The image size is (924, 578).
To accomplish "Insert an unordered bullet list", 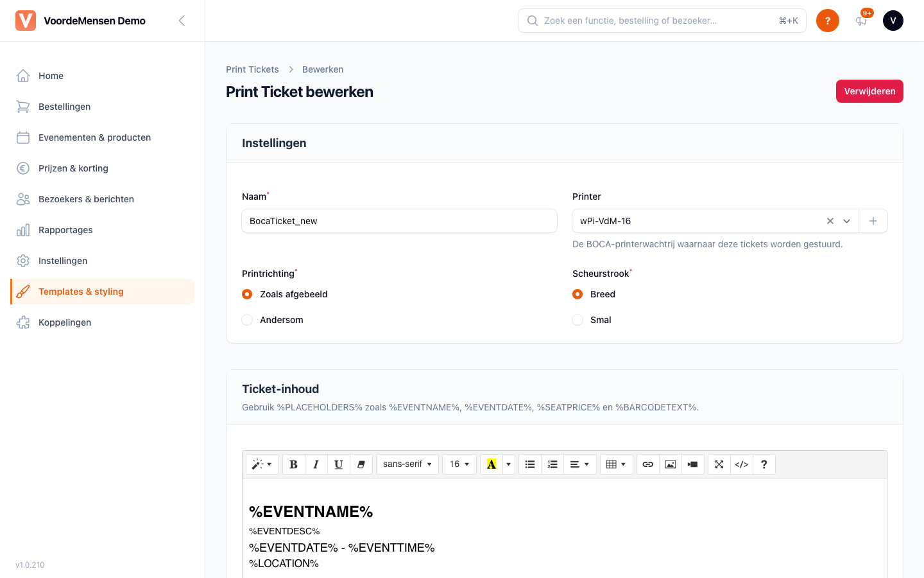I will [530, 464].
